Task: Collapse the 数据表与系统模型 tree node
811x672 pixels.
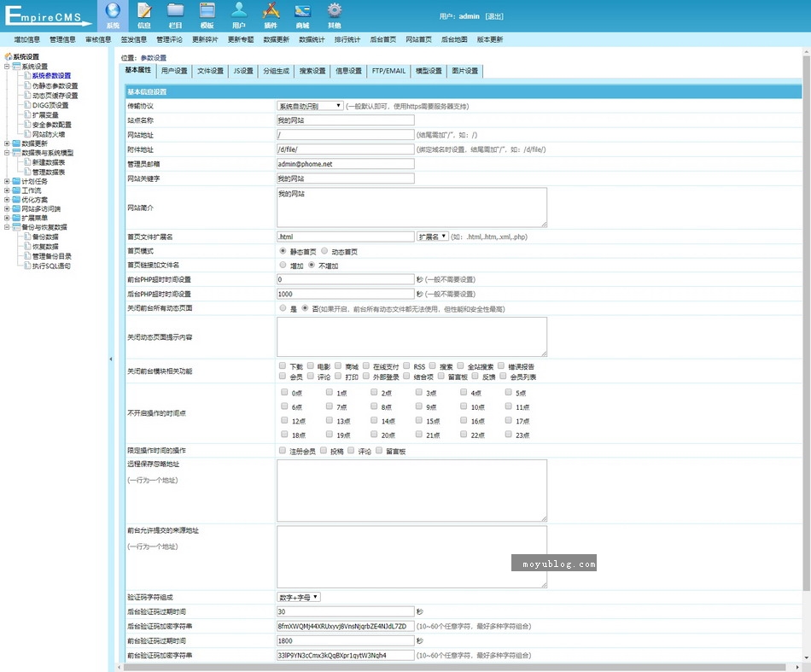Action: (x=7, y=153)
